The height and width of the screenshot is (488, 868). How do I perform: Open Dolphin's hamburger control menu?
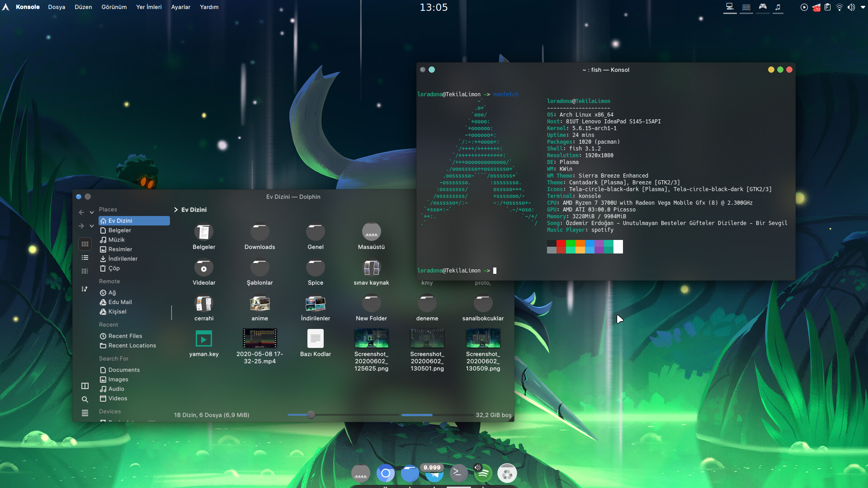[x=85, y=413]
